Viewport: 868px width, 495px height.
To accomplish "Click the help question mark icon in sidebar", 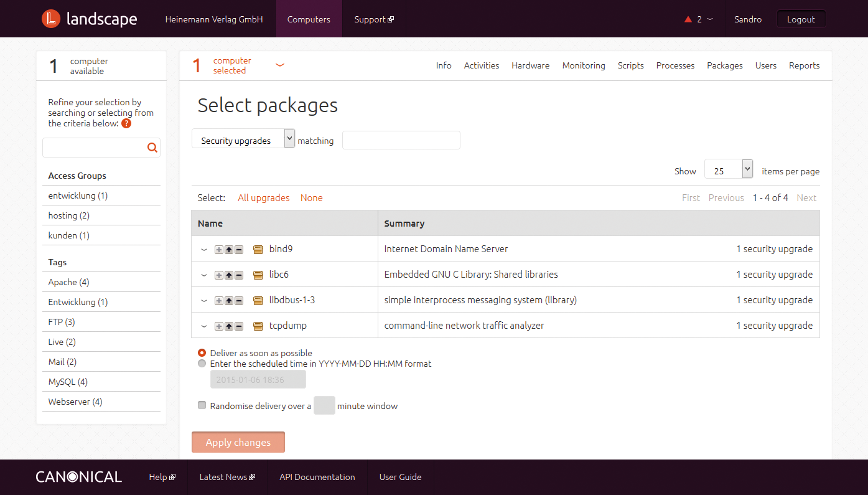I will pos(126,123).
